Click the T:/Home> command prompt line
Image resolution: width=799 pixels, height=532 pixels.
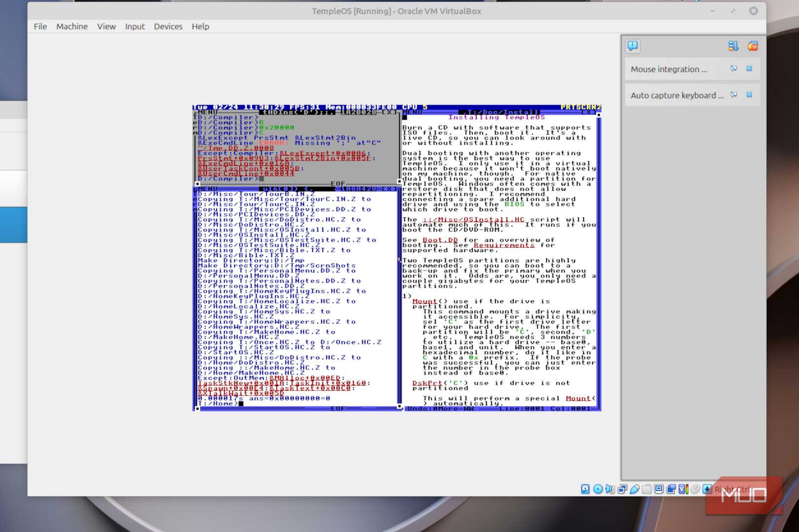pos(220,403)
